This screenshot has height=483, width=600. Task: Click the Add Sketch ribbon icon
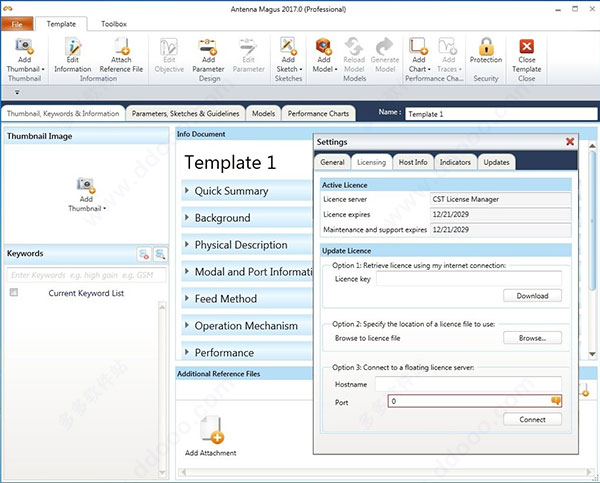coord(288,47)
